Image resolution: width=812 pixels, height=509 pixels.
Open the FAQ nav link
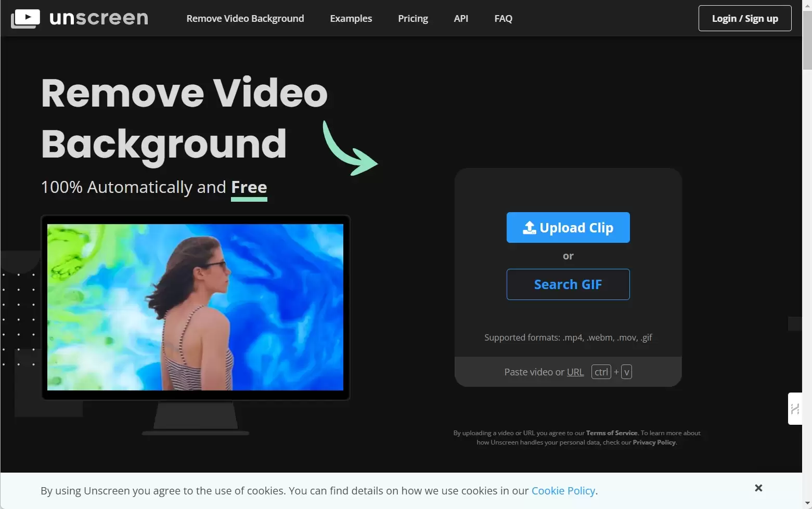click(503, 18)
